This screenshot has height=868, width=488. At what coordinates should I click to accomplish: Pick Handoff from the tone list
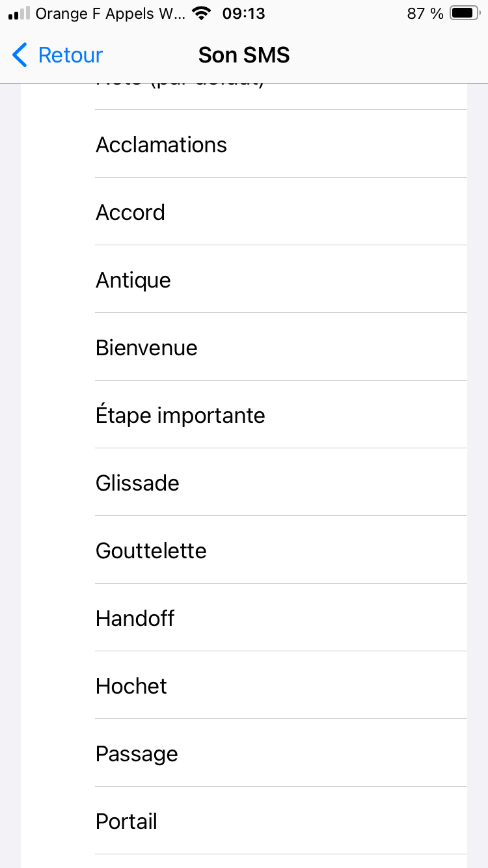[135, 618]
